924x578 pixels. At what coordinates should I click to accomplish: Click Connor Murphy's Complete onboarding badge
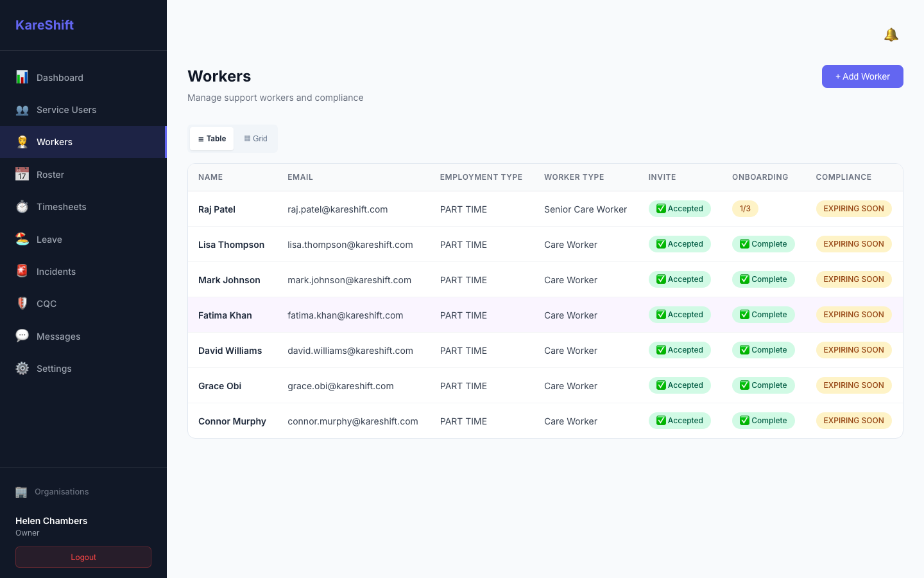coord(763,421)
